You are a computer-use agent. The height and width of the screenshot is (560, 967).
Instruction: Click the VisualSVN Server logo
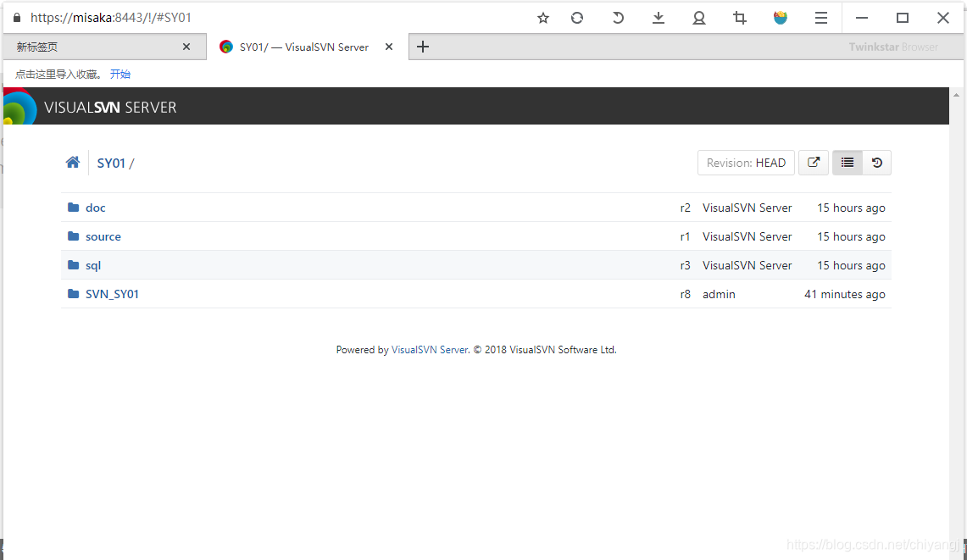pos(19,107)
